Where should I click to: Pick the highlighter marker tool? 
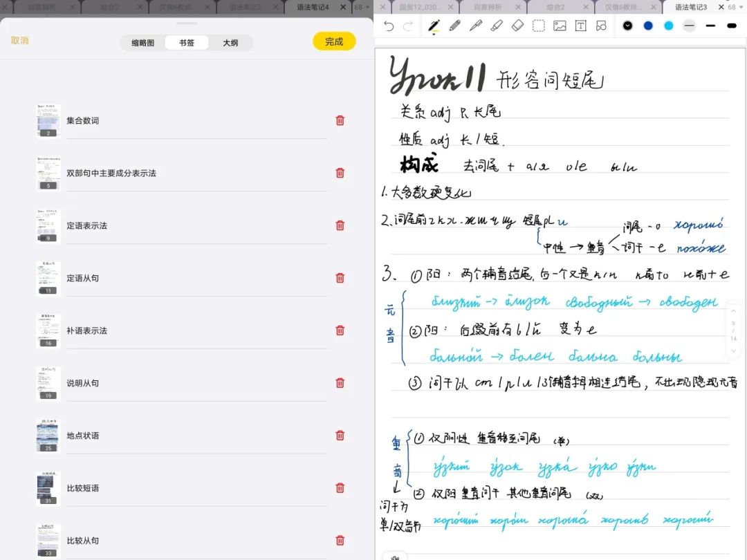(x=497, y=26)
